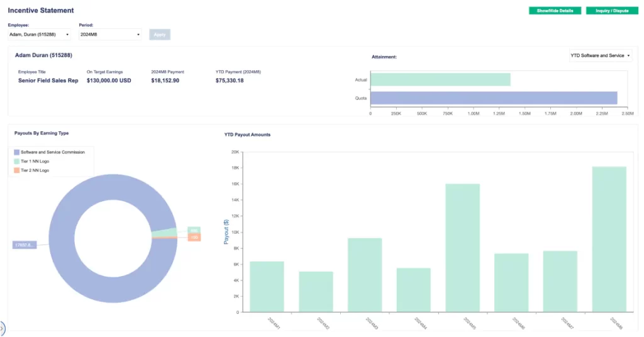Open the Period dropdown set to 2024M8
Viewport: 644px width, 337px height.
point(109,35)
